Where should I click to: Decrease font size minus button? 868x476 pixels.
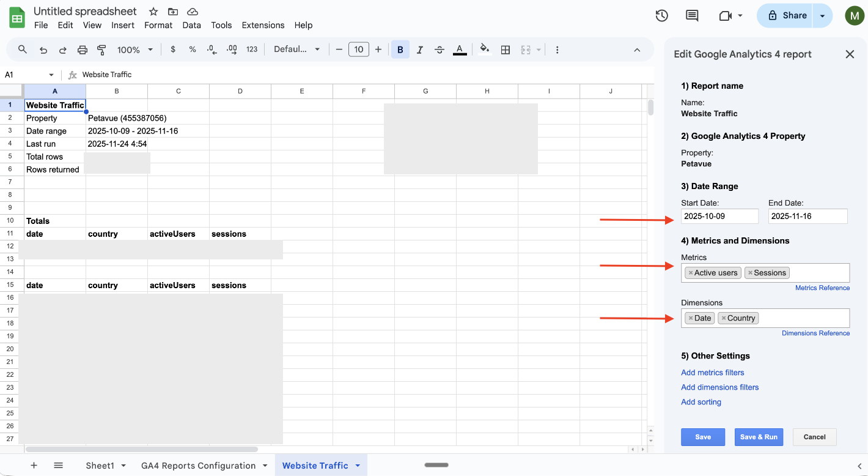(x=339, y=50)
